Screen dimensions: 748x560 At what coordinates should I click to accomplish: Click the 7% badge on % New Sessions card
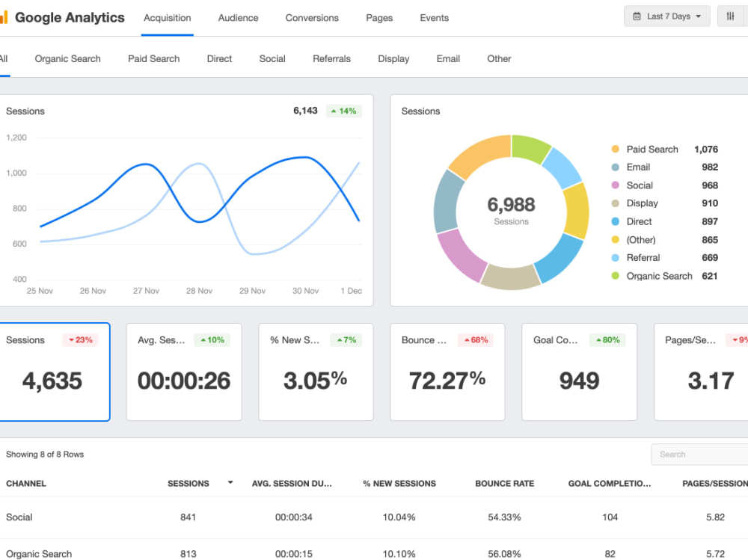point(346,340)
